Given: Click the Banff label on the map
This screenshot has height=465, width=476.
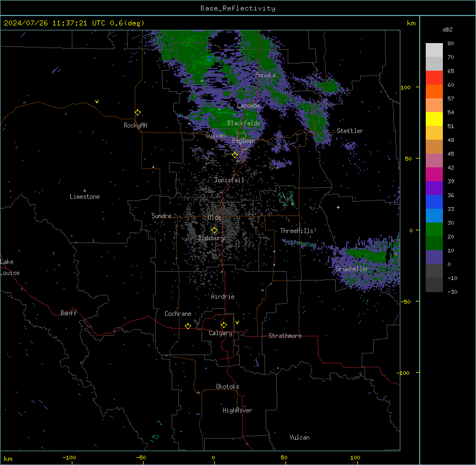Looking at the screenshot, I should point(68,313).
